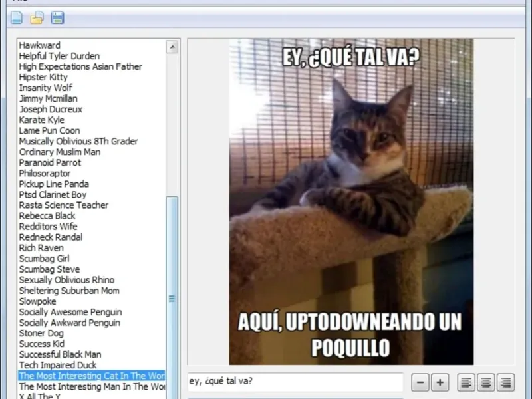Select 'Sexually Oblivious Rhino' entry
The width and height of the screenshot is (532, 399).
coord(67,280)
